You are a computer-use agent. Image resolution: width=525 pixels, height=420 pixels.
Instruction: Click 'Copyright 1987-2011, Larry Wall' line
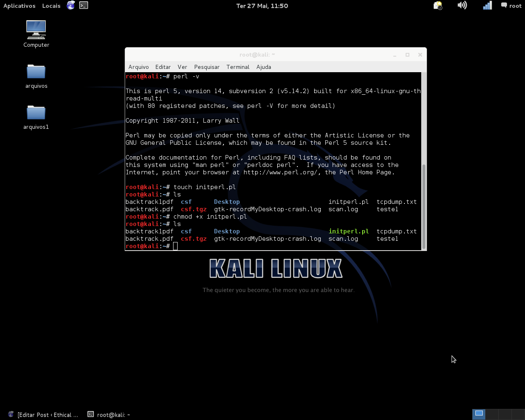[x=183, y=121]
